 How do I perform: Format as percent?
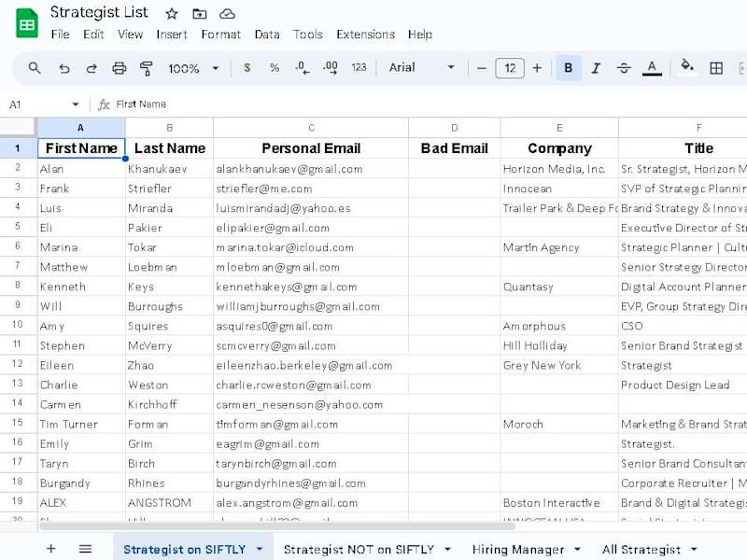[275, 67]
